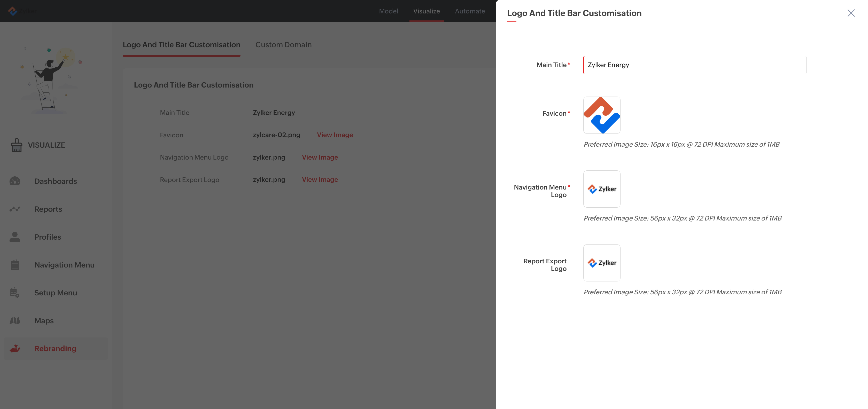The width and height of the screenshot is (868, 409).
Task: Click the Favicon image thumbnail
Action: (x=601, y=115)
